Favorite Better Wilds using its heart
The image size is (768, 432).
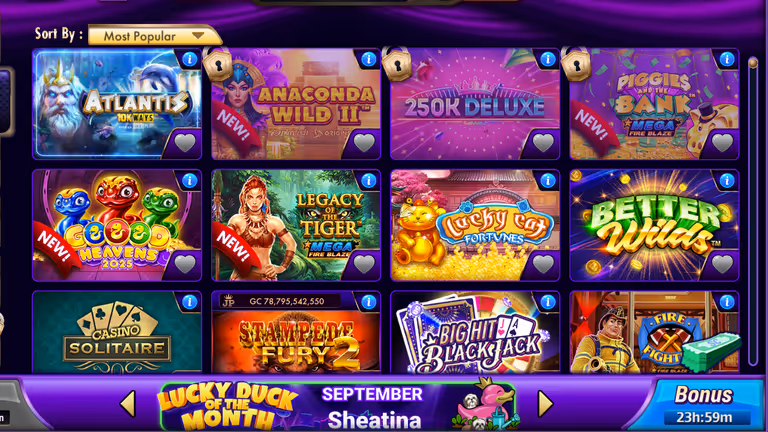[722, 264]
